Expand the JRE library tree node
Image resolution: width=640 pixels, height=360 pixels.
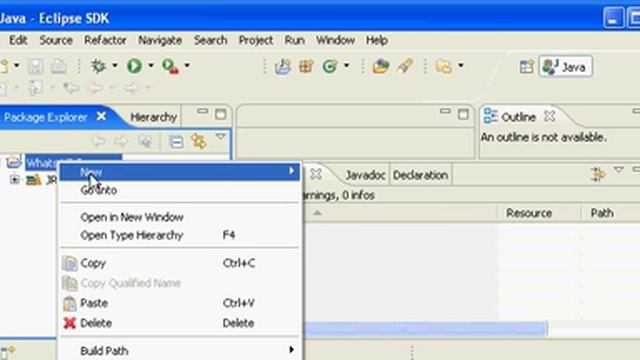[15, 179]
